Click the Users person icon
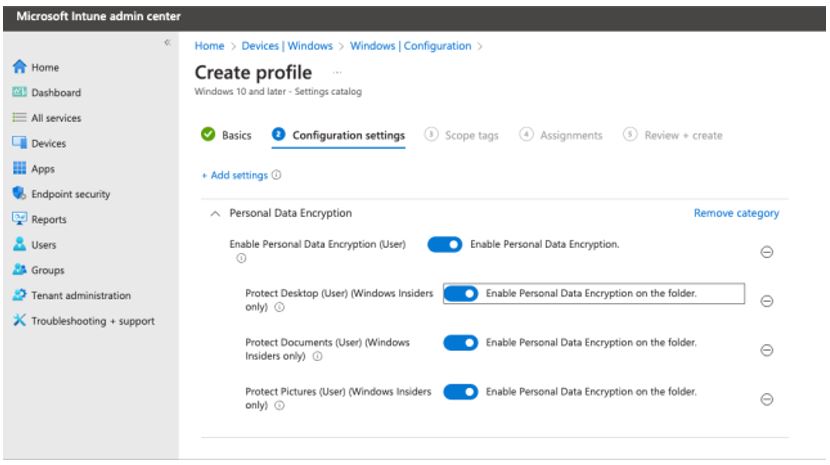The height and width of the screenshot is (465, 830). (x=20, y=244)
